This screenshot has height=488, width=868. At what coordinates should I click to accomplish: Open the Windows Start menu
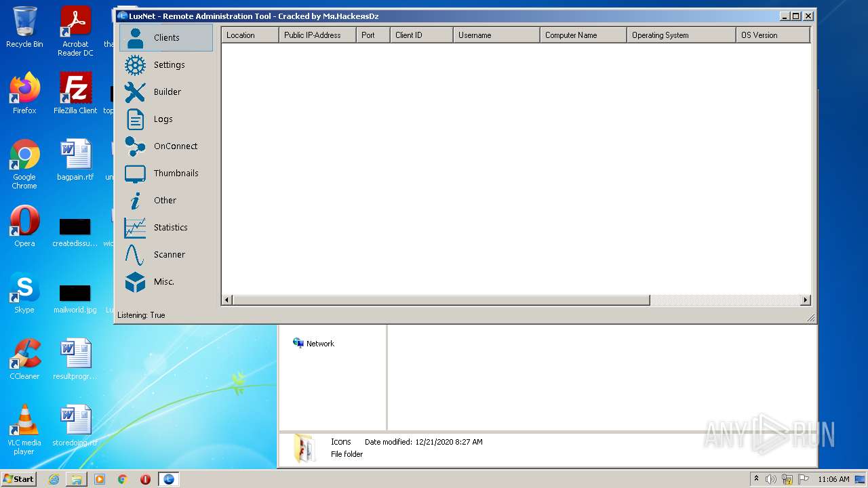(18, 479)
